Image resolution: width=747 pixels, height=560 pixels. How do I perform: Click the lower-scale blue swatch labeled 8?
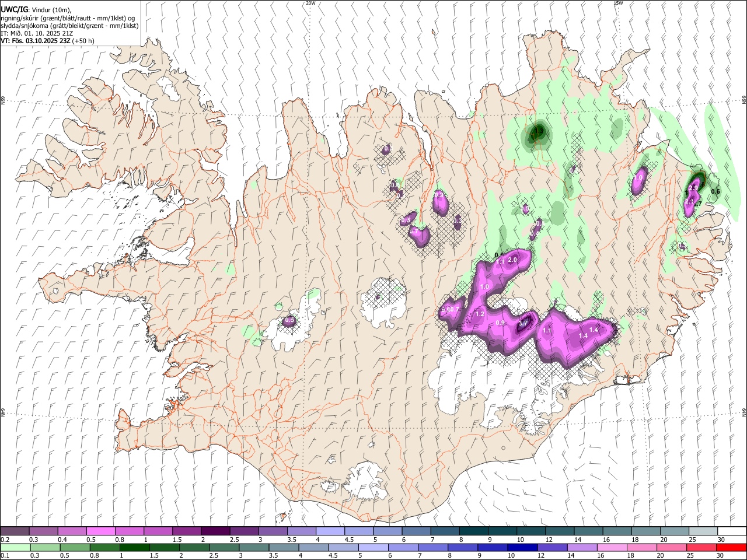(463, 548)
